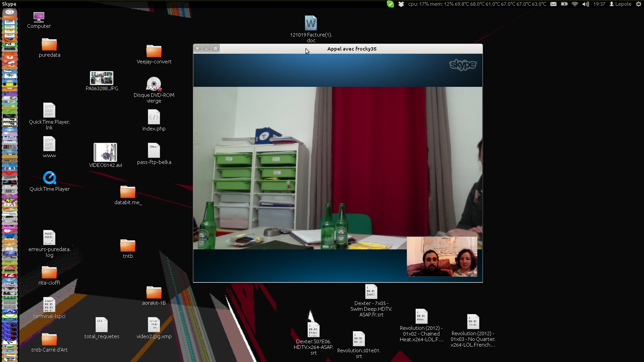Open the puredata folder
This screenshot has width=644, height=362.
click(49, 45)
